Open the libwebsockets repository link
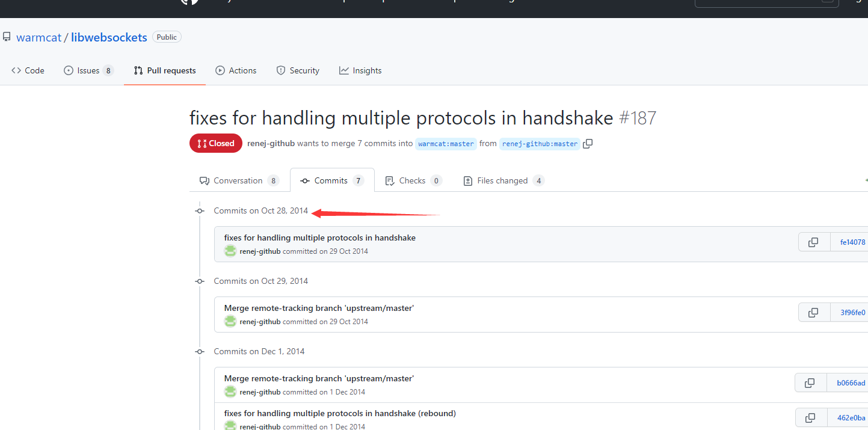868x430 pixels. click(109, 37)
